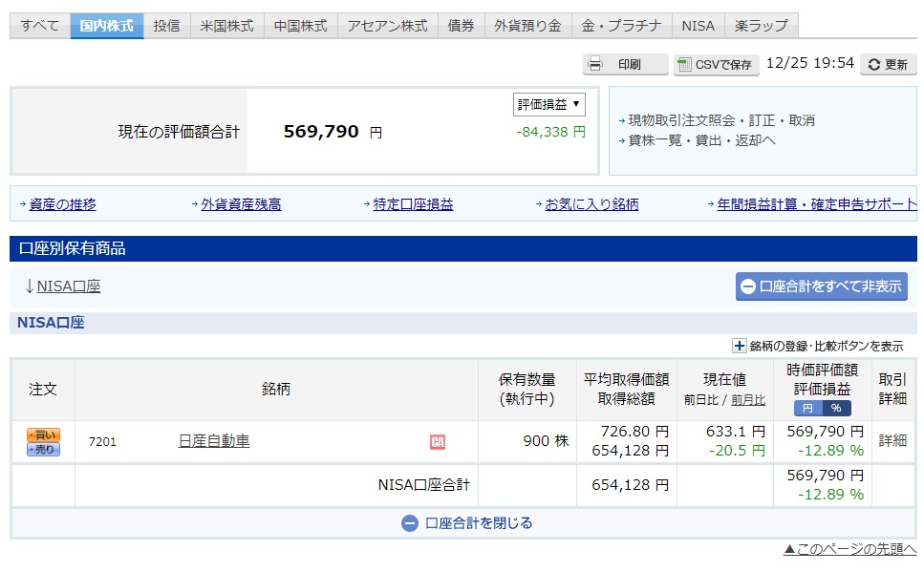Click the CSV spreadsheet icon
The height and width of the screenshot is (572, 924).
(x=684, y=64)
